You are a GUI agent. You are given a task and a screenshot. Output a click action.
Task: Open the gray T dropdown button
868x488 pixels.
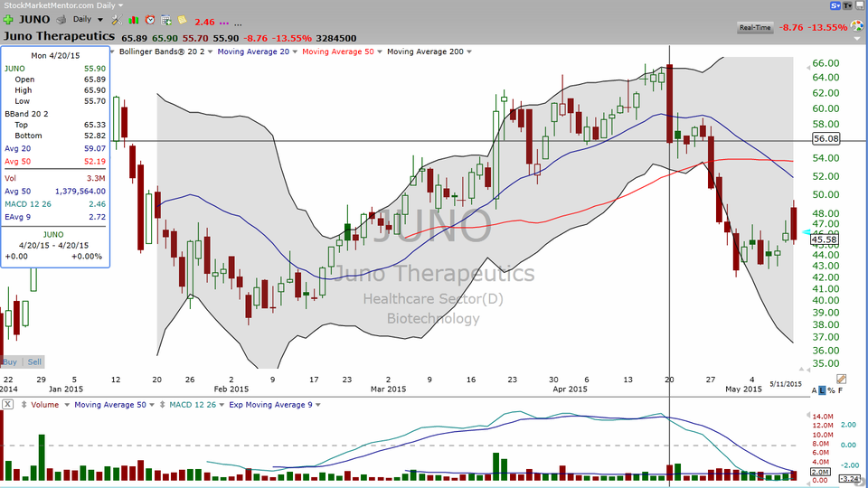click(x=848, y=5)
